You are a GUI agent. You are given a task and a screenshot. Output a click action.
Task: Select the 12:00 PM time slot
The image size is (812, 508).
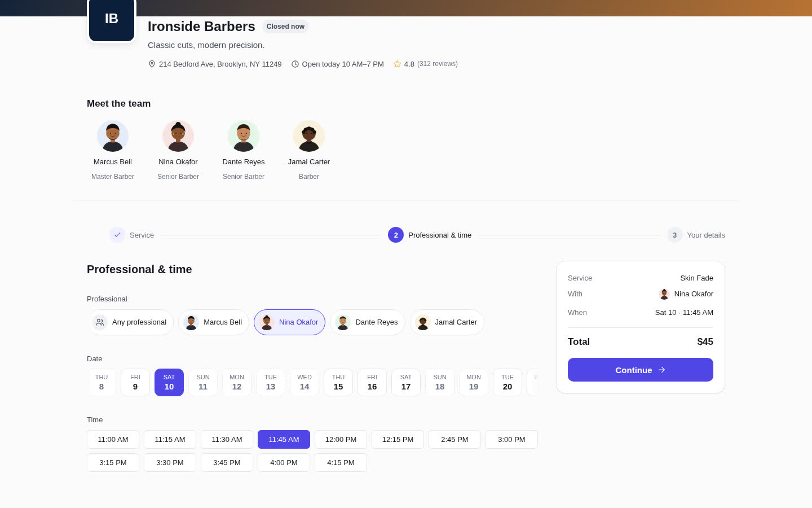[341, 439]
